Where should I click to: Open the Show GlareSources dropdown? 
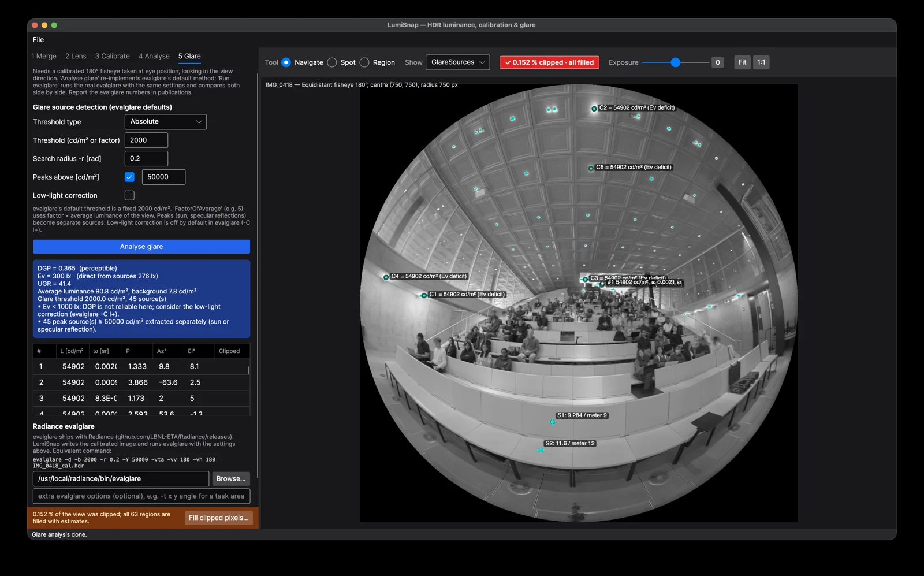457,62
